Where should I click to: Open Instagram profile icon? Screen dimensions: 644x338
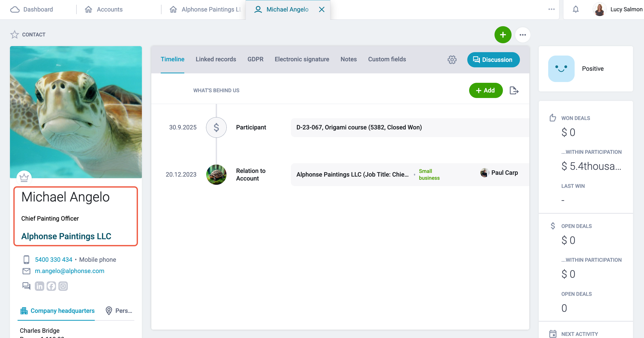coord(63,286)
